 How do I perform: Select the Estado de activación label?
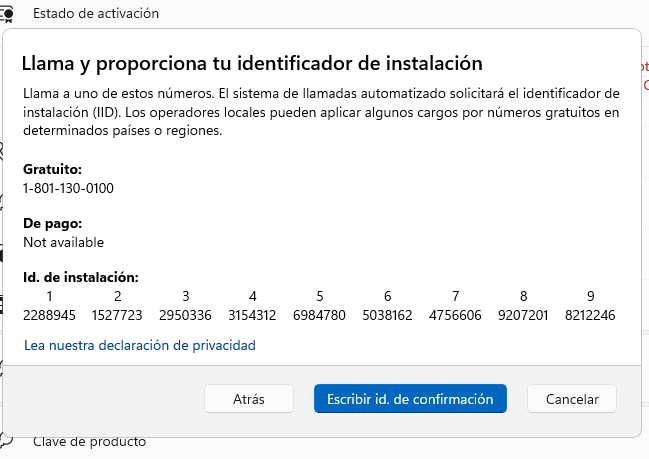tap(96, 13)
